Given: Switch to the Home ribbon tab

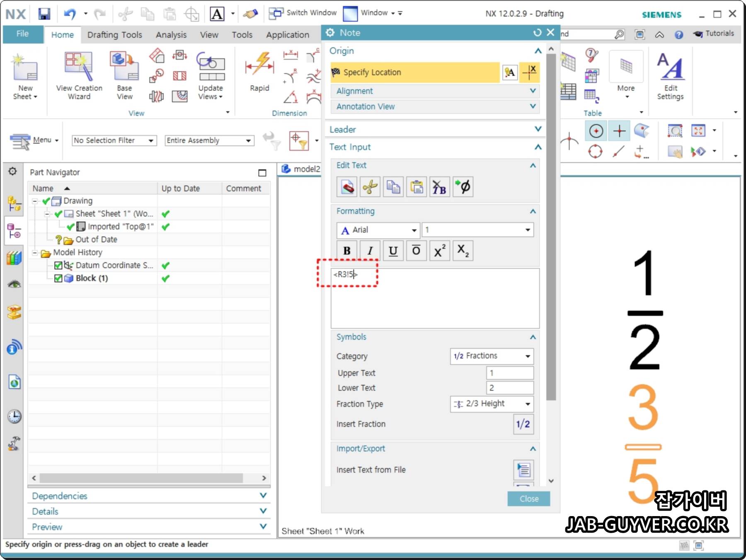Looking at the screenshot, I should coord(63,35).
